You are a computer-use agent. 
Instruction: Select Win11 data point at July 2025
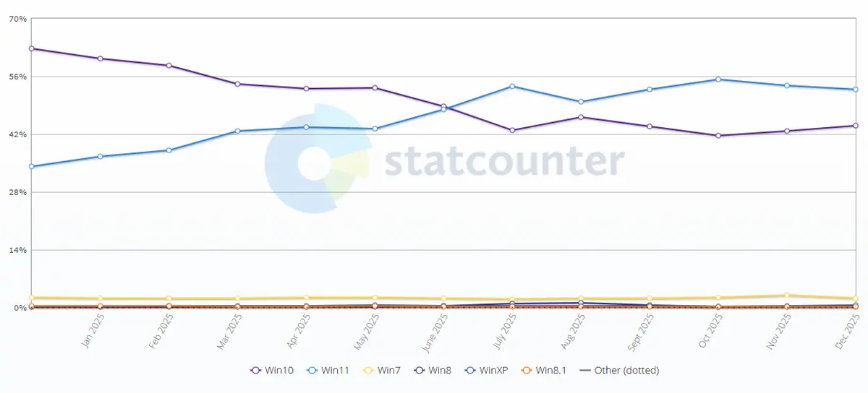512,87
